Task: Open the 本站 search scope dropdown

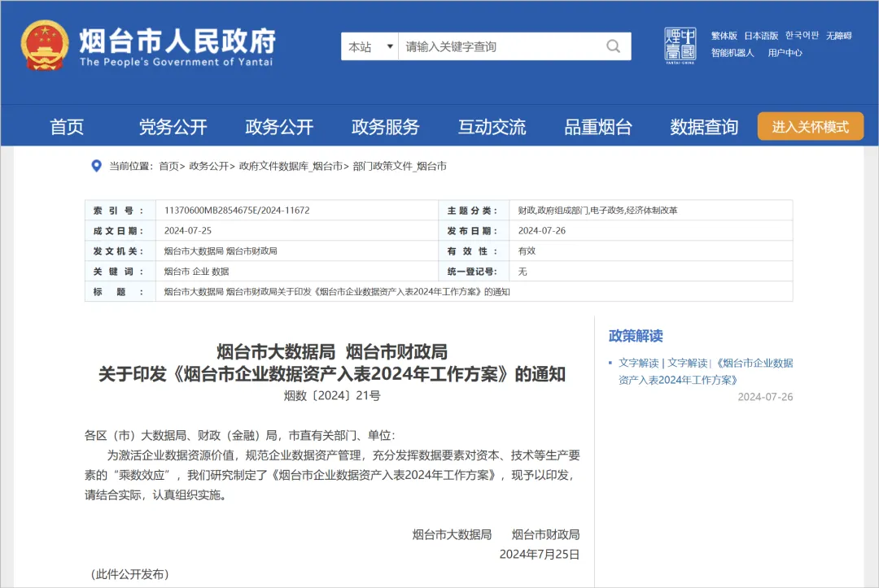Action: (x=370, y=46)
